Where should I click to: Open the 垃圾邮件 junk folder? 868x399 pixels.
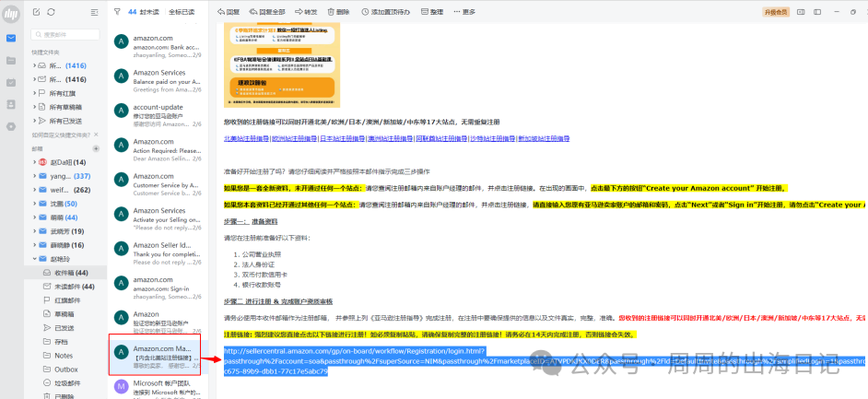pos(65,383)
